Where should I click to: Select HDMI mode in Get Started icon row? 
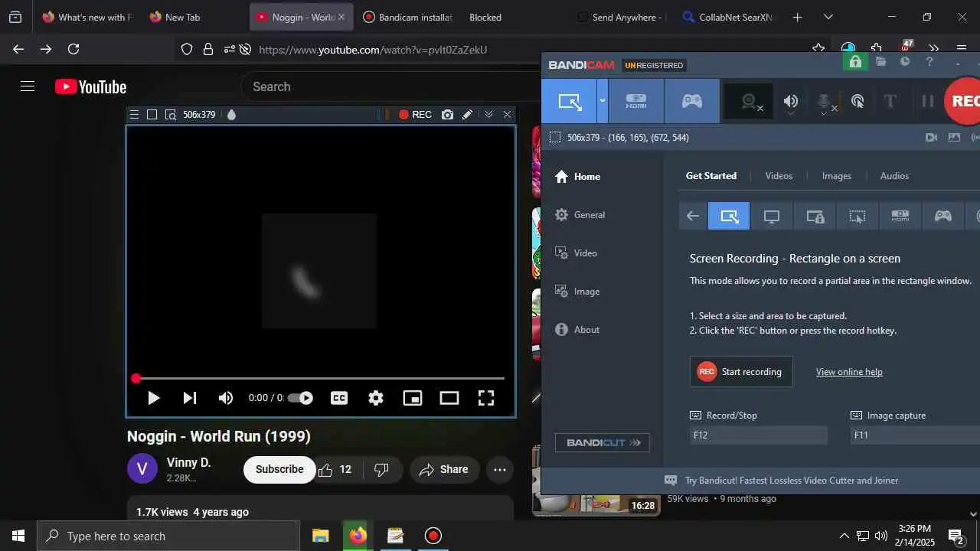coord(900,217)
